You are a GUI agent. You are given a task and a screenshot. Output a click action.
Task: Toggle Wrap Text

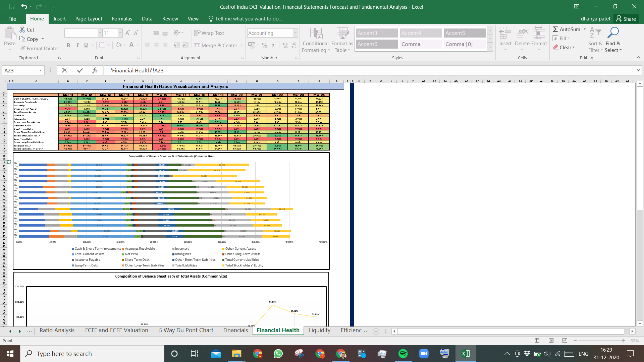[209, 33]
